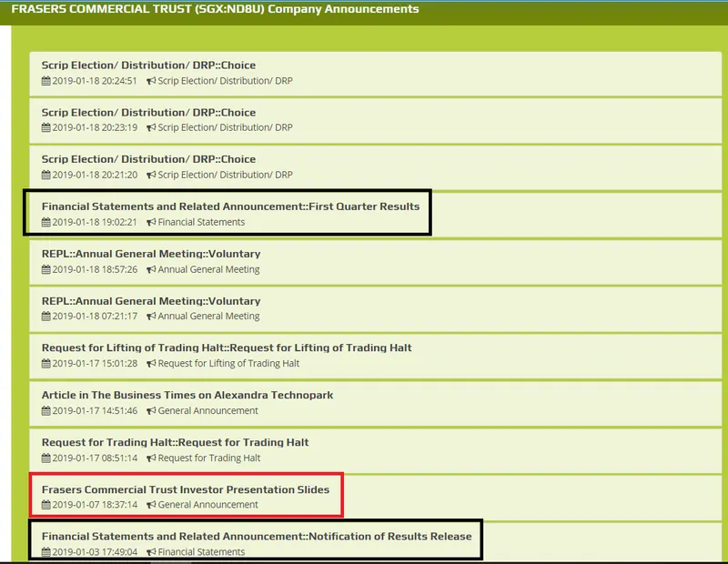Open Request for Trading Halt announcement
This screenshot has width=728, height=564.
coord(175,442)
